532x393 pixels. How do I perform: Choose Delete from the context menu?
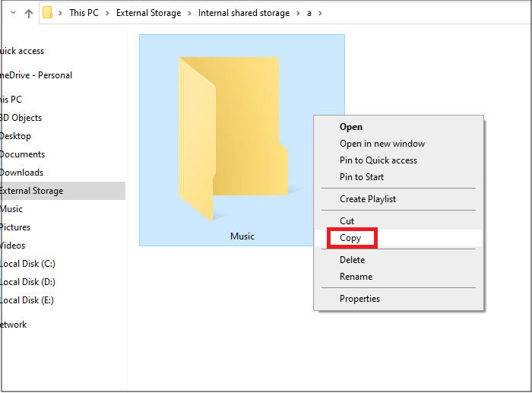pyautogui.click(x=353, y=260)
